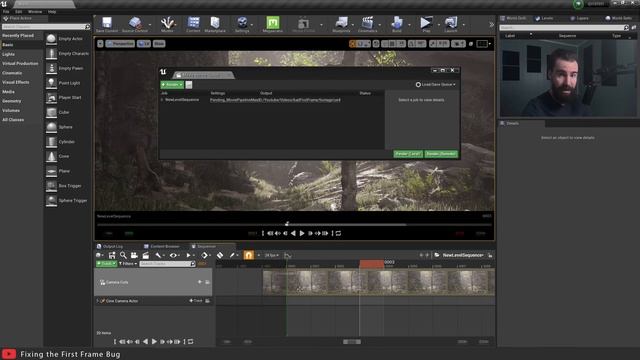Viewport: 640px width, 360px height.
Task: Open the viewport options arrow menu
Action: (x=100, y=43)
